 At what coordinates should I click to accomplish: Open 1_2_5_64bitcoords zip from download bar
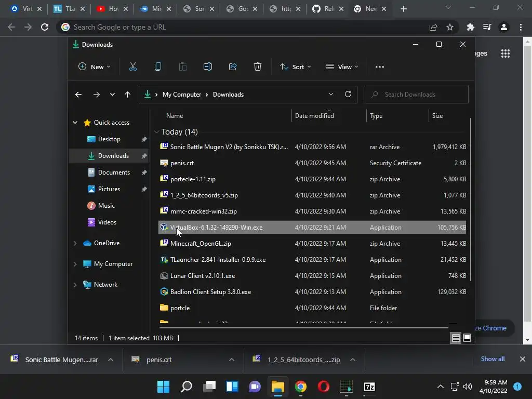coord(303,360)
